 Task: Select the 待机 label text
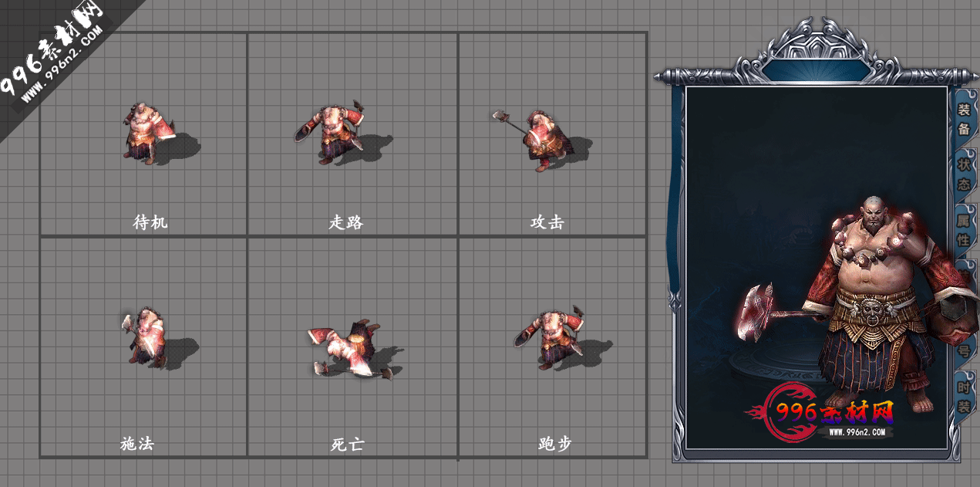click(150, 222)
